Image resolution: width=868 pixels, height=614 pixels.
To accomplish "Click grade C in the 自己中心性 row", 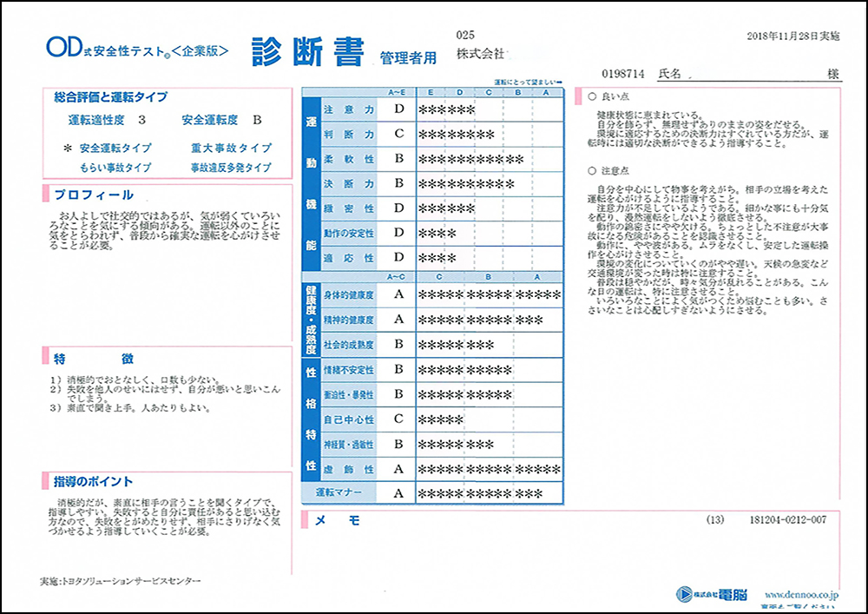I will tap(398, 419).
